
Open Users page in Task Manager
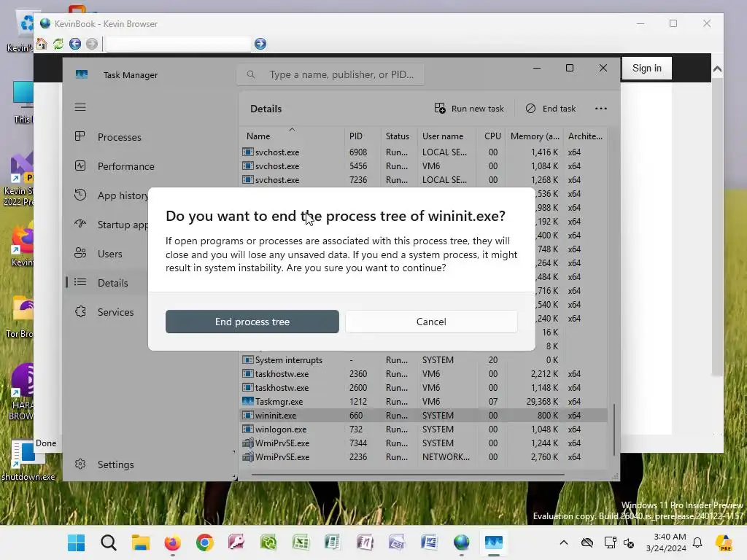pyautogui.click(x=109, y=254)
